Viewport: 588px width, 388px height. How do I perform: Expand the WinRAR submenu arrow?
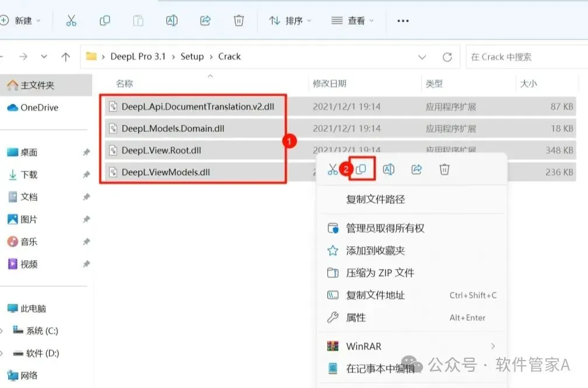[x=493, y=346]
